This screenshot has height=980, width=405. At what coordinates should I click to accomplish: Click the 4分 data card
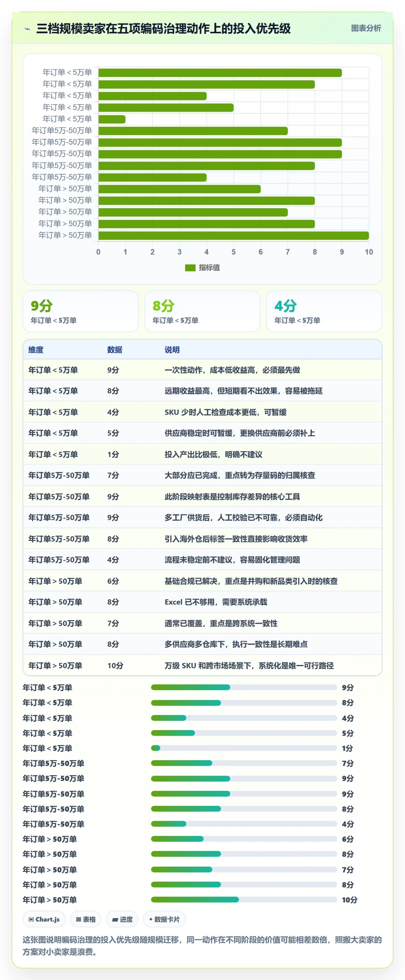point(324,311)
